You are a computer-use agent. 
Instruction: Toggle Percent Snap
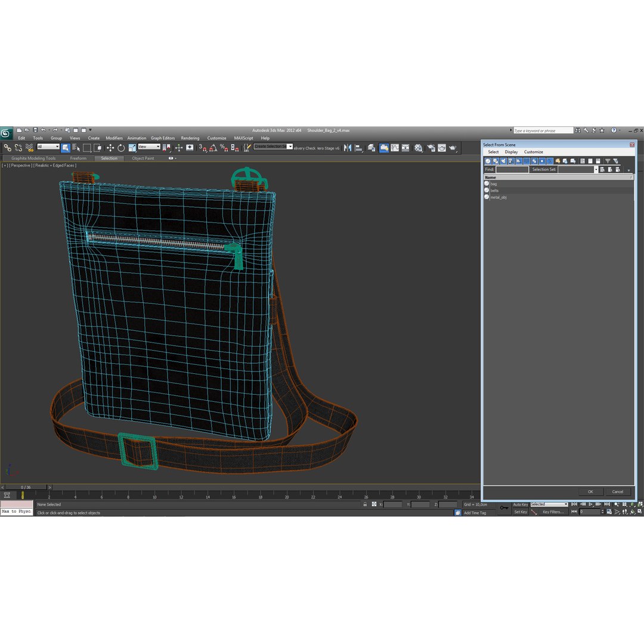click(x=224, y=148)
